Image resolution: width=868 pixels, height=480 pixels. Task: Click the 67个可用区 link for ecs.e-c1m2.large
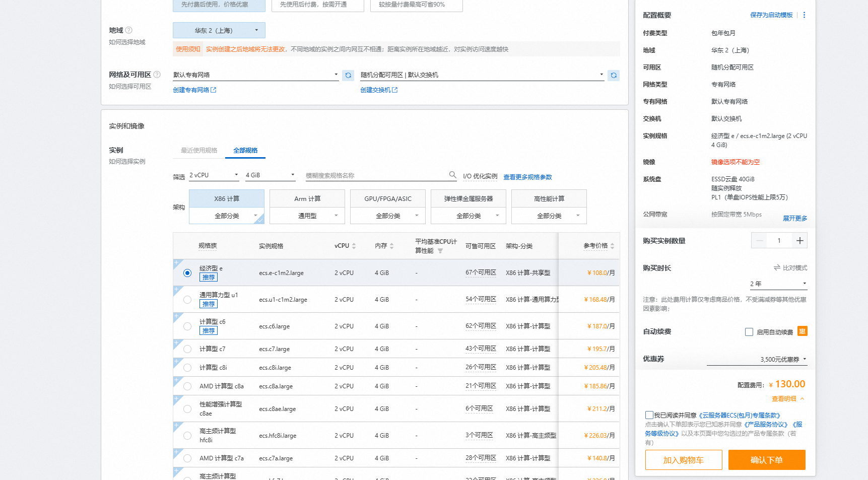point(481,272)
